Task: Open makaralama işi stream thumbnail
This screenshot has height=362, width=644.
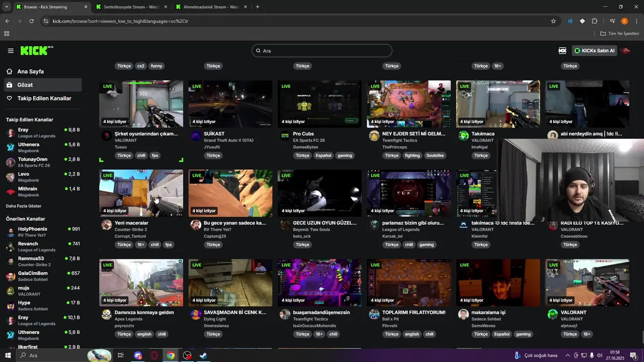Action: pos(498,283)
